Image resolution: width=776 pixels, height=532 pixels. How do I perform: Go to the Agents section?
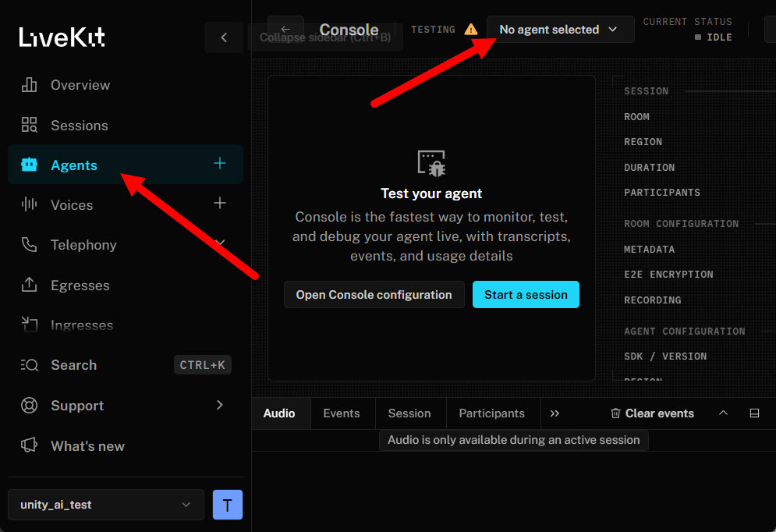[126, 165]
